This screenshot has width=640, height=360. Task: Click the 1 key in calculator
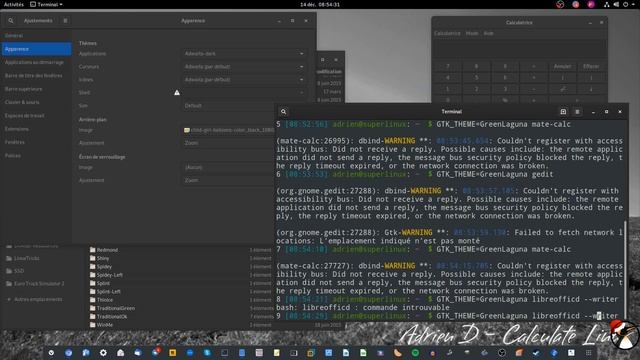coord(448,89)
